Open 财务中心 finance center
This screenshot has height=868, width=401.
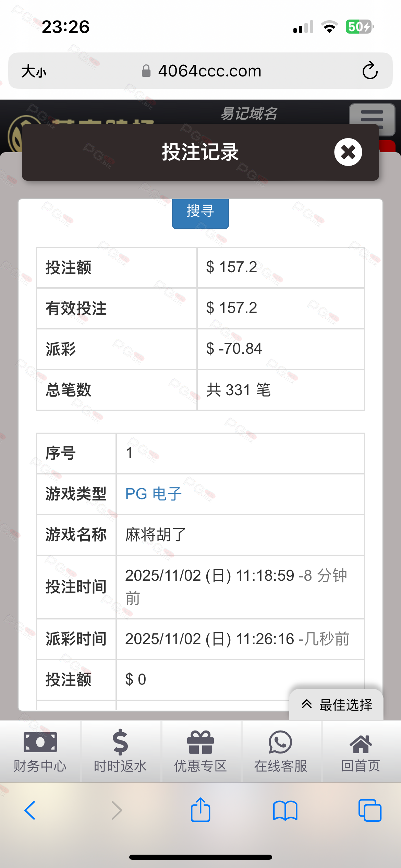(x=40, y=751)
